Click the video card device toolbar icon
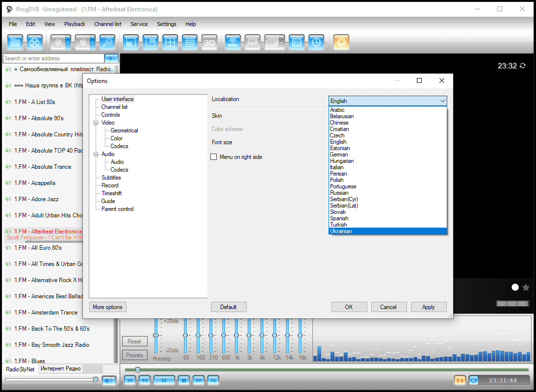 tap(272, 42)
